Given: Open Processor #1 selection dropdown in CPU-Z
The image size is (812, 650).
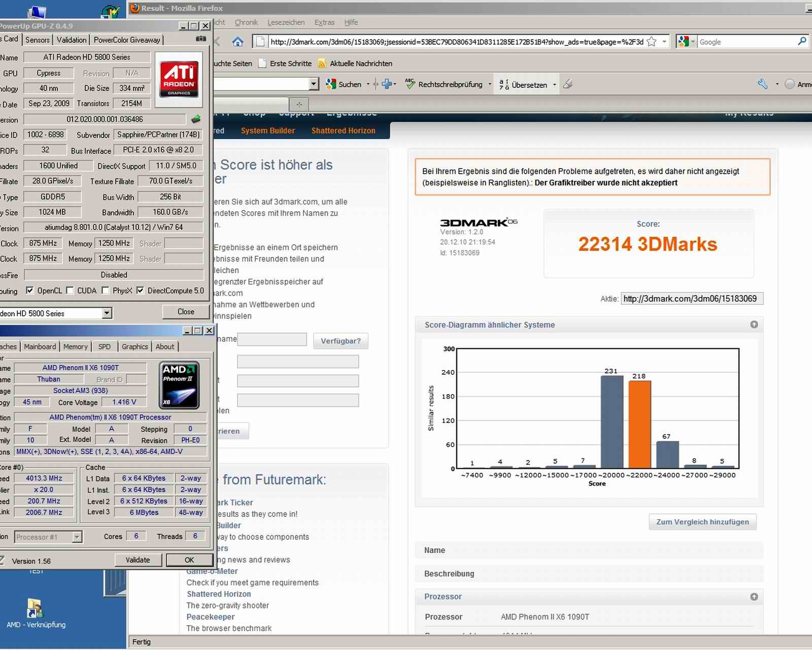Looking at the screenshot, I should [77, 537].
